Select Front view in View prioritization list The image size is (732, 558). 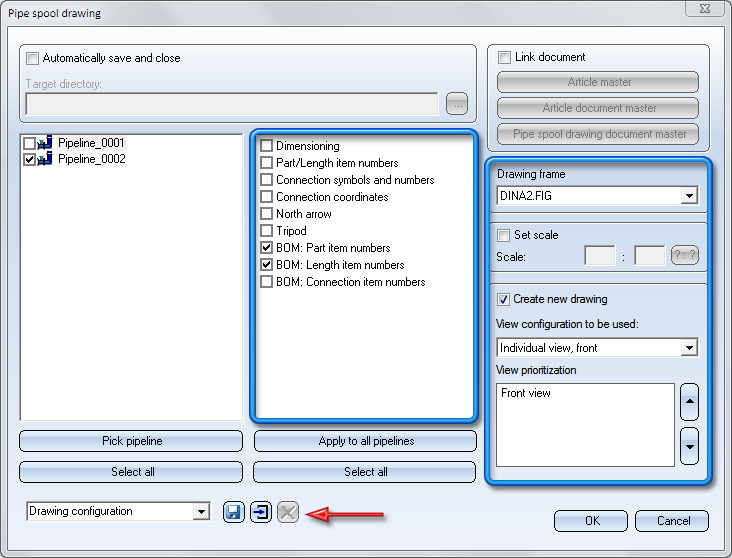tap(526, 393)
